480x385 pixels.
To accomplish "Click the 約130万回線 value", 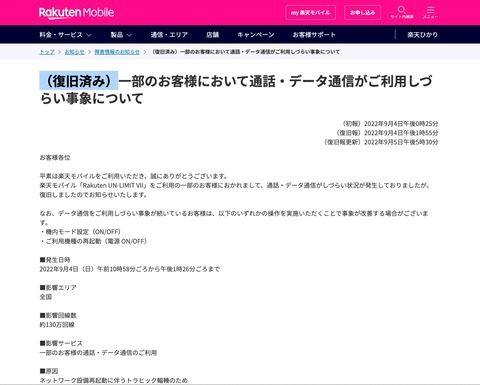I will pos(57,325).
